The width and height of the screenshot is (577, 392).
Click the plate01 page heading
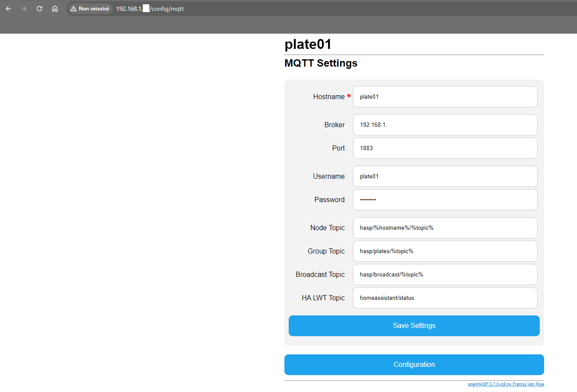308,45
